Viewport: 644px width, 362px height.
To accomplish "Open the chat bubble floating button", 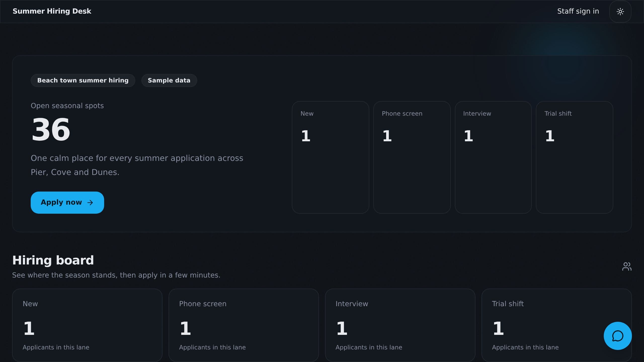I will [x=618, y=336].
